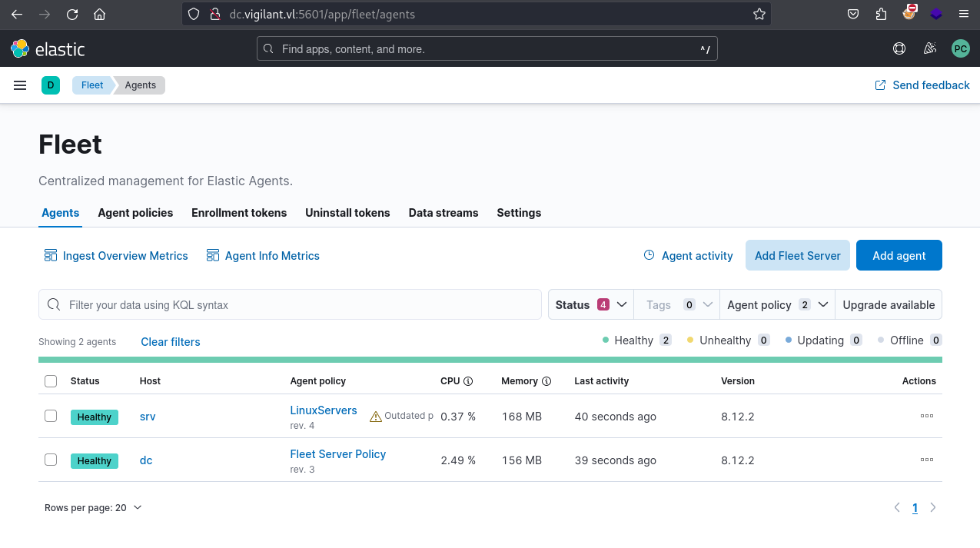Viewport: 980px width, 548px height.
Task: Open the Fleet Server Policy link
Action: click(338, 454)
